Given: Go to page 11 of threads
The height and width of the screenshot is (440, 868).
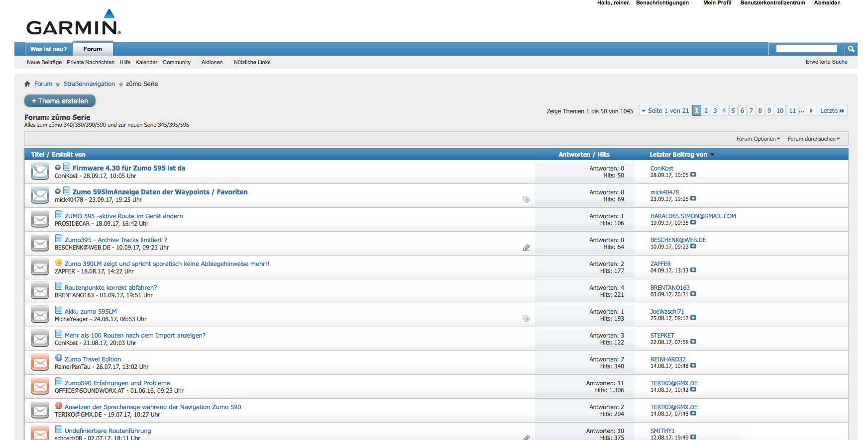Looking at the screenshot, I should [x=792, y=111].
